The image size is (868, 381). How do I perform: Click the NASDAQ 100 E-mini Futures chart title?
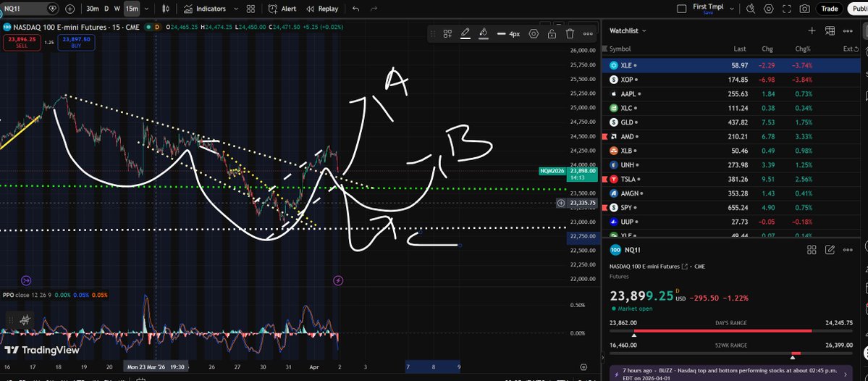[77, 27]
